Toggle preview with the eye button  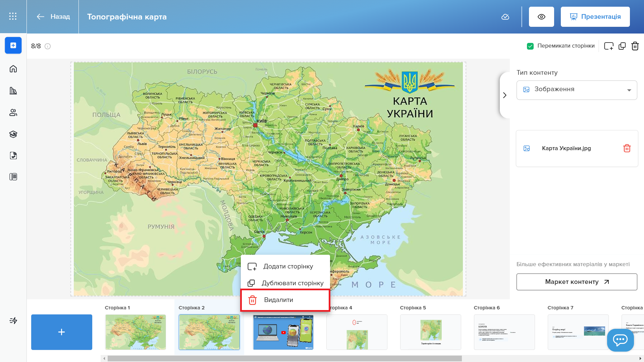pos(541,17)
